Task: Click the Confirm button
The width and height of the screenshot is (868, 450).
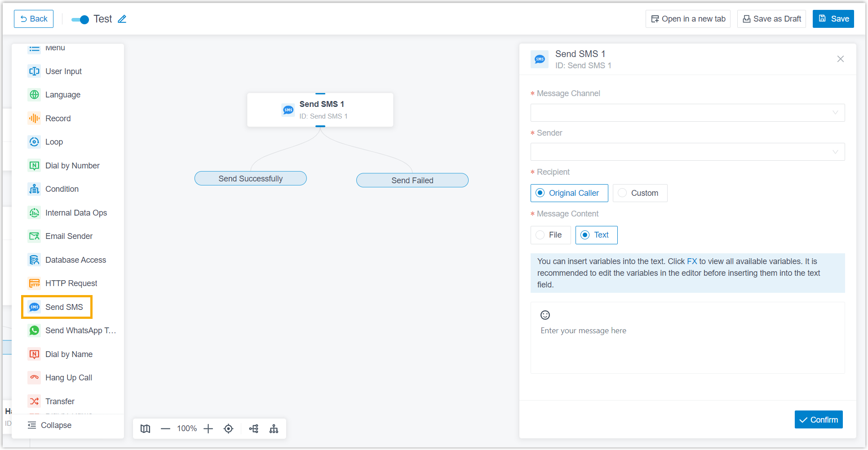Action: pos(818,419)
